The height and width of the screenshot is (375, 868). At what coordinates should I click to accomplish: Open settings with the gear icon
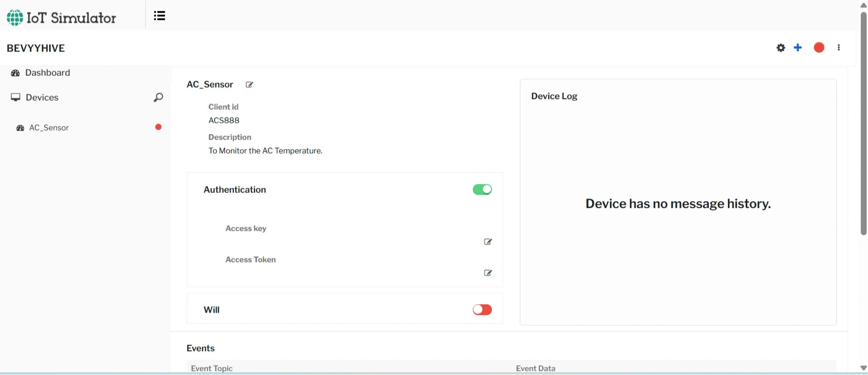click(x=781, y=47)
